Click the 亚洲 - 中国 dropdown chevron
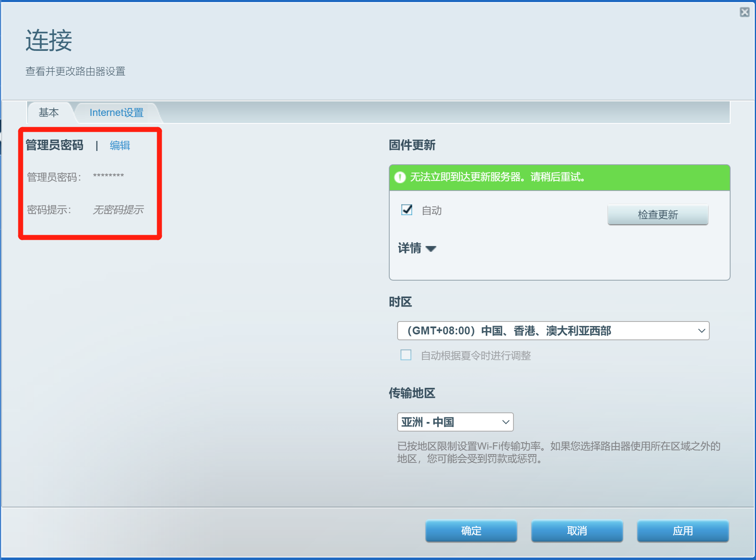 (x=506, y=422)
